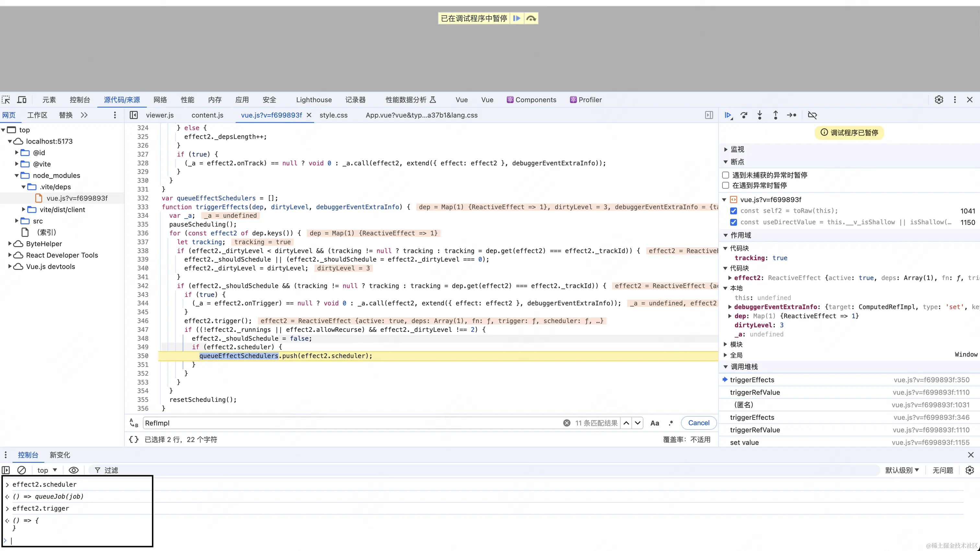Click the step out of function icon
The height and width of the screenshot is (551, 980).
tap(775, 115)
